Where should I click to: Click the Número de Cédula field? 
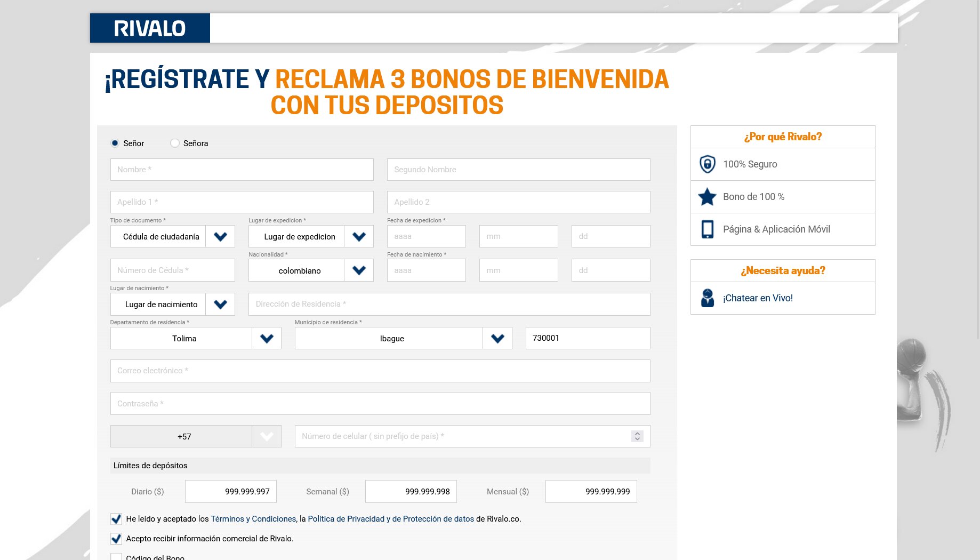click(x=172, y=270)
